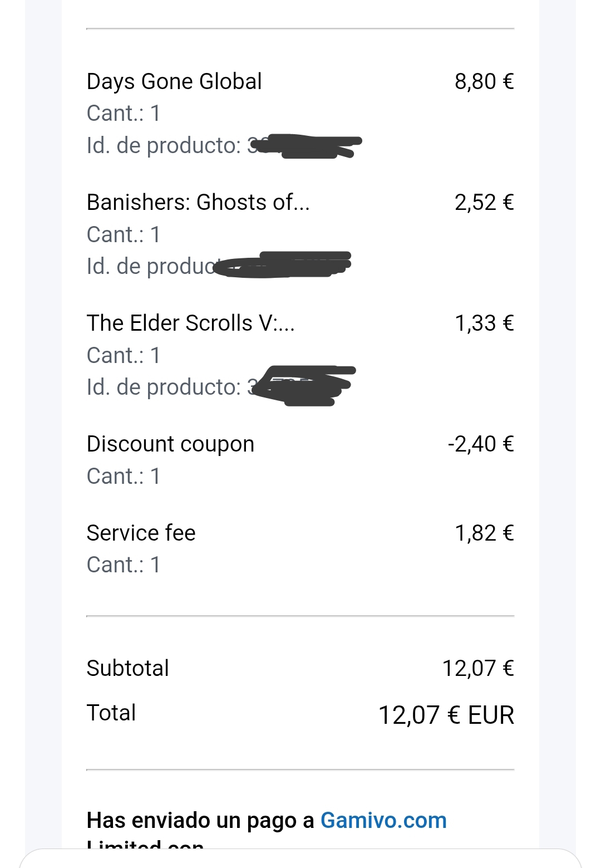Select the 1,33 € Elder Scrolls price
601x868 pixels.
(x=484, y=323)
